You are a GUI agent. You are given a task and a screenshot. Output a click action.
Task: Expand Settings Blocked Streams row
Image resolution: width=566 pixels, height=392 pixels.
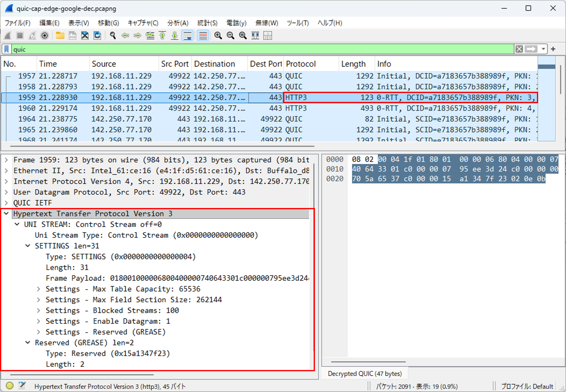click(x=39, y=311)
